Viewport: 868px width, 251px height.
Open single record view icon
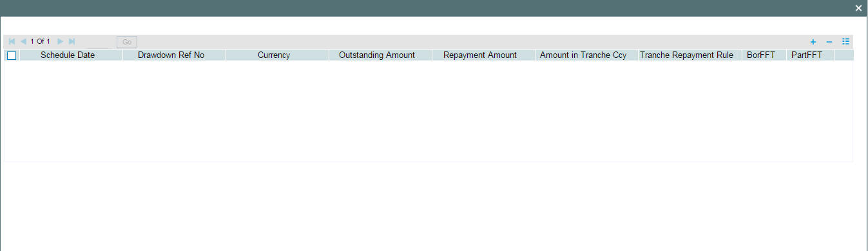tap(846, 41)
